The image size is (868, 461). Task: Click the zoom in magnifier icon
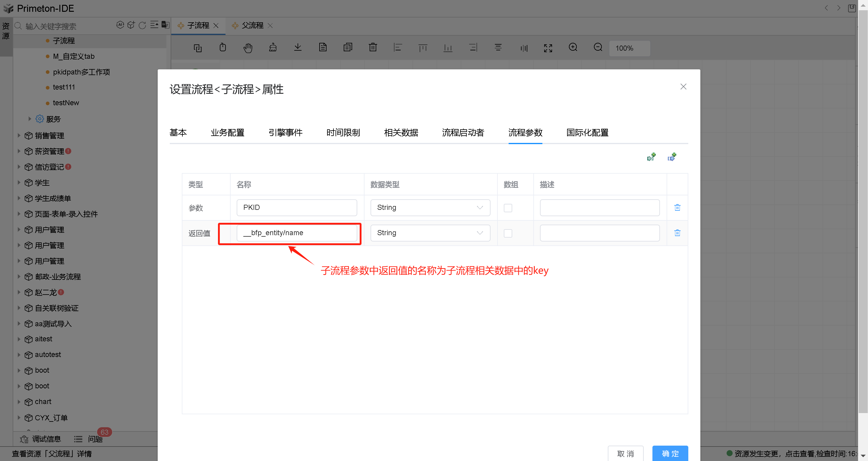click(x=573, y=48)
